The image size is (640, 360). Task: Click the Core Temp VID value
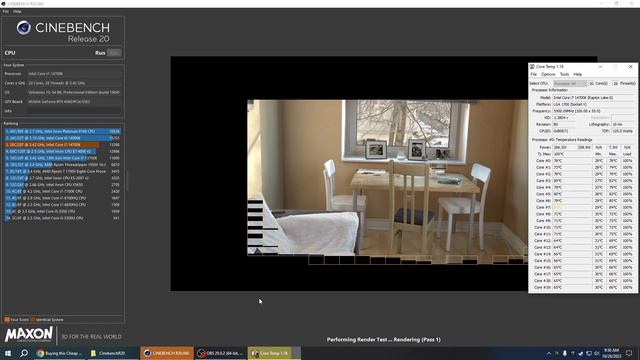click(564, 118)
